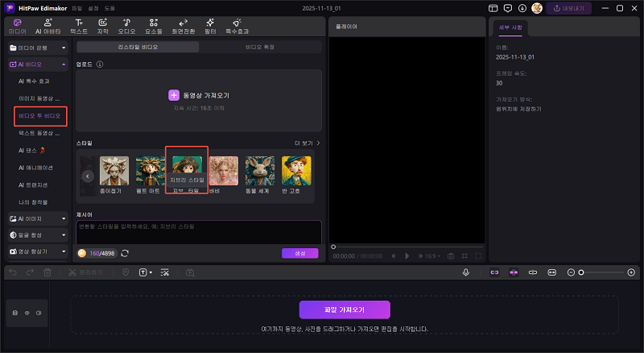The height and width of the screenshot is (353, 644).
Task: Open the download center icon in title bar
Action: pos(522,8)
